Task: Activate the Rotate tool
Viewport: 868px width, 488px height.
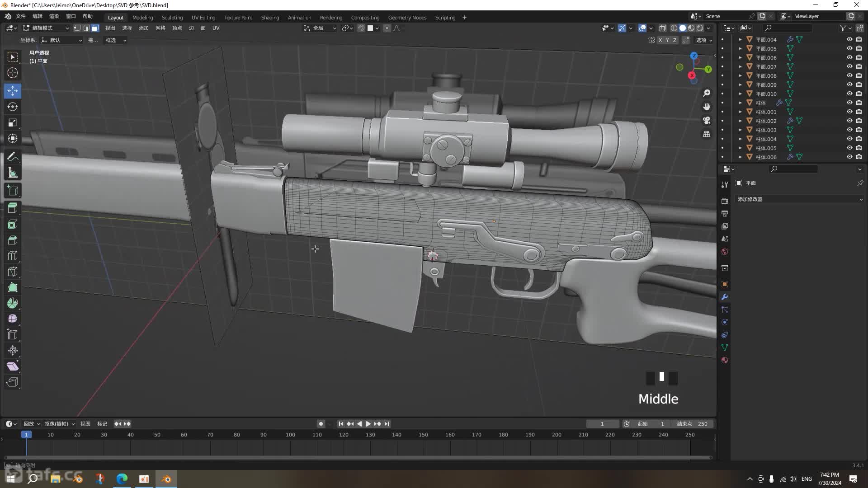Action: point(13,107)
